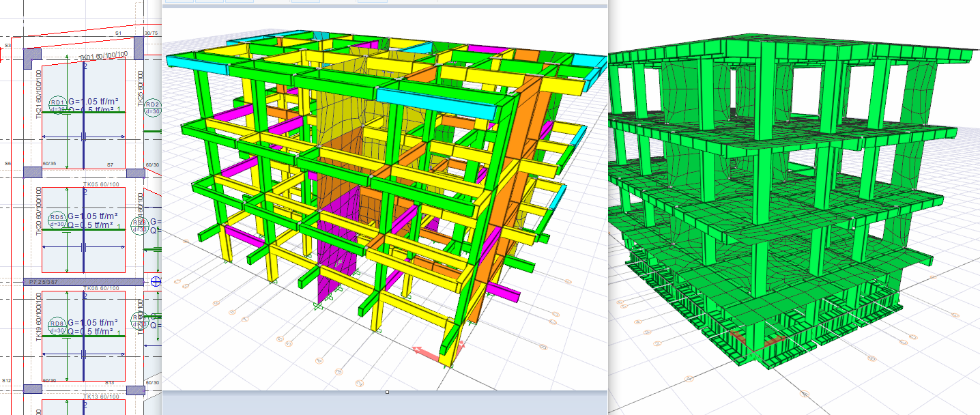Click the '60/35' column size label
The height and width of the screenshot is (415, 980).
coord(50,164)
